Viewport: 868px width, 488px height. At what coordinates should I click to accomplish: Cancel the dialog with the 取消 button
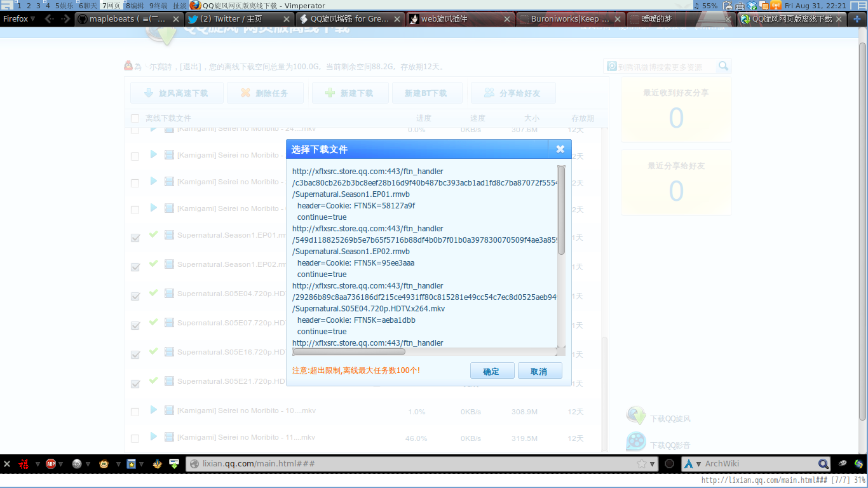point(539,371)
